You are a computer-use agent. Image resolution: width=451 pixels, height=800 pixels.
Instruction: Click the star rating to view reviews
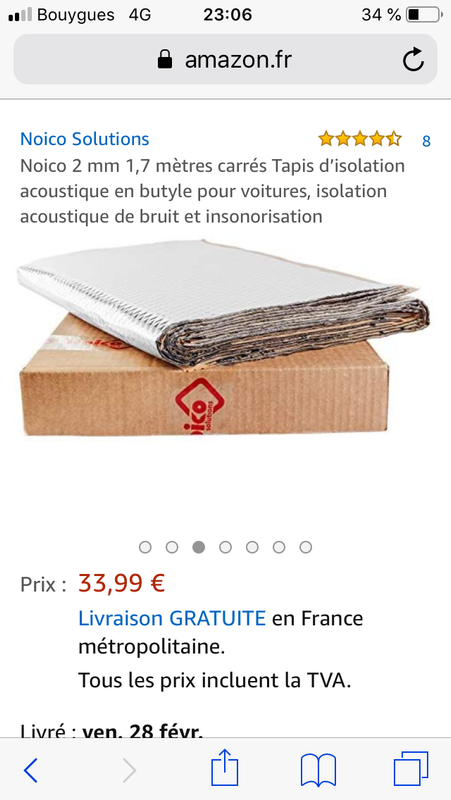(360, 139)
